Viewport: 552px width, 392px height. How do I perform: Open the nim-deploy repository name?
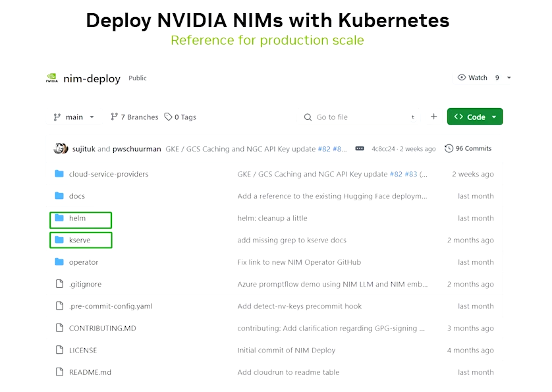pyautogui.click(x=92, y=78)
